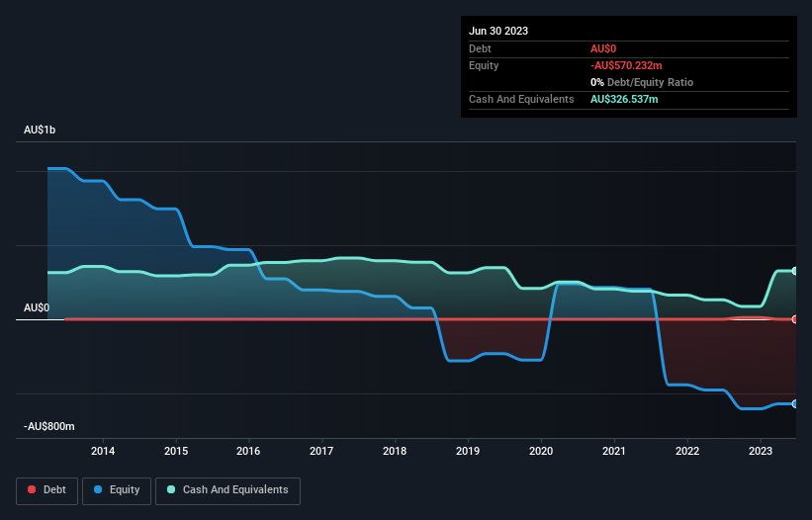Click the 2022 x-axis label
The height and width of the screenshot is (520, 812).
(687, 451)
